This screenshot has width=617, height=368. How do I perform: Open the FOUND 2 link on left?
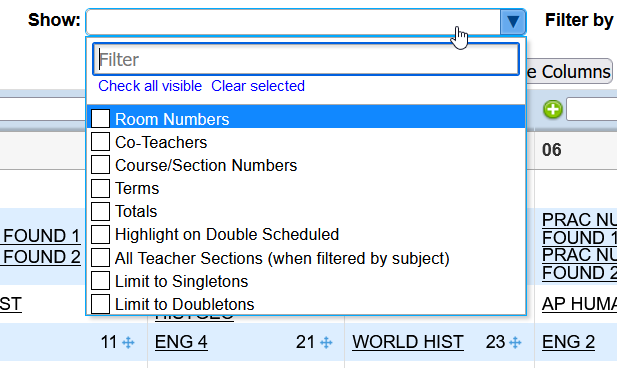(x=41, y=257)
